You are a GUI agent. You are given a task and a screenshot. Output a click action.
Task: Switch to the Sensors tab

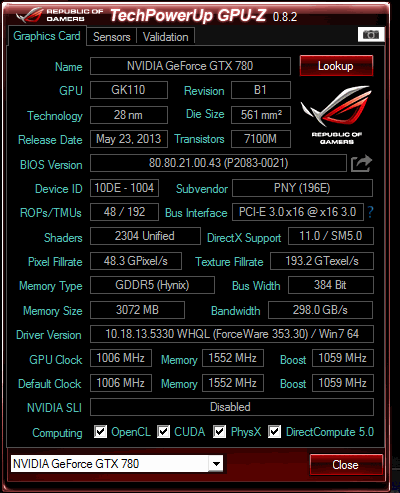tap(112, 37)
